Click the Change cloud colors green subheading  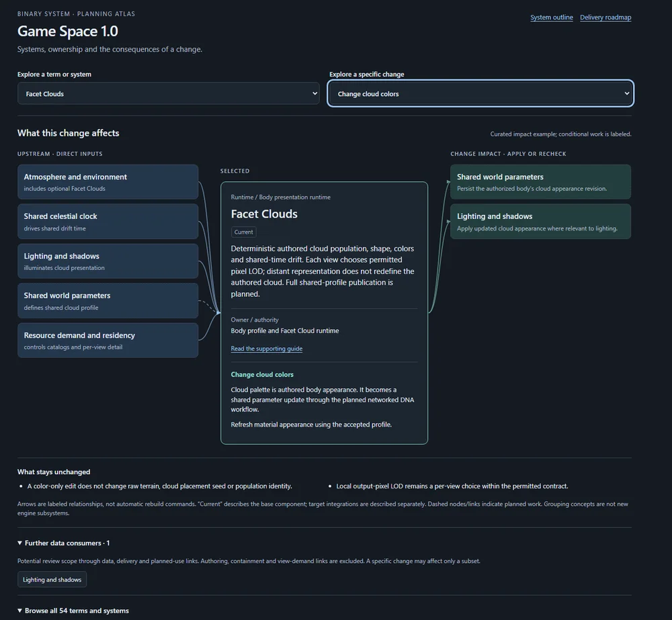[x=262, y=374]
